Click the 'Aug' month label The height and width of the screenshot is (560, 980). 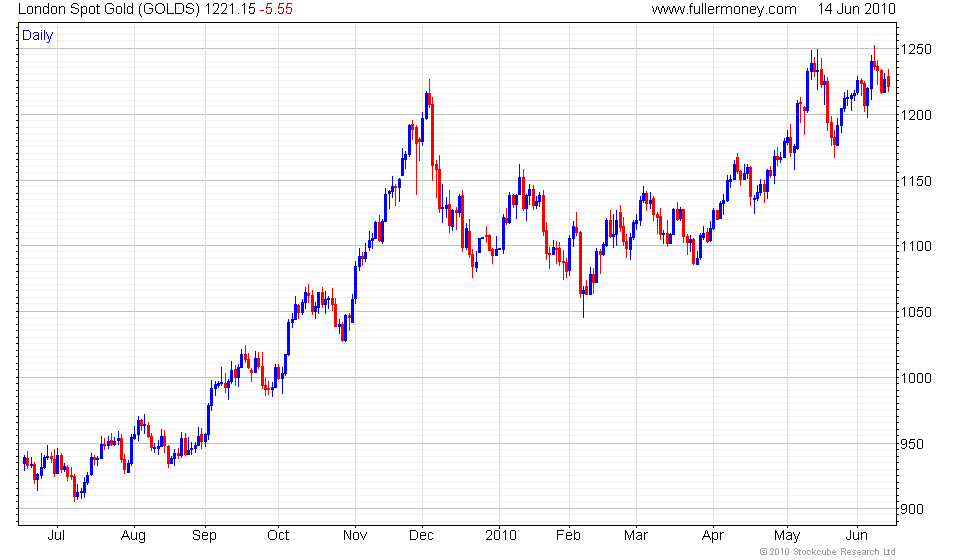pos(133,536)
